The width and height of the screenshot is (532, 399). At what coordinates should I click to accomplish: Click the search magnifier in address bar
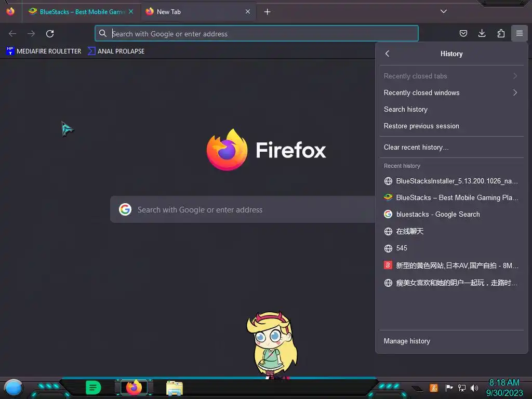(102, 33)
